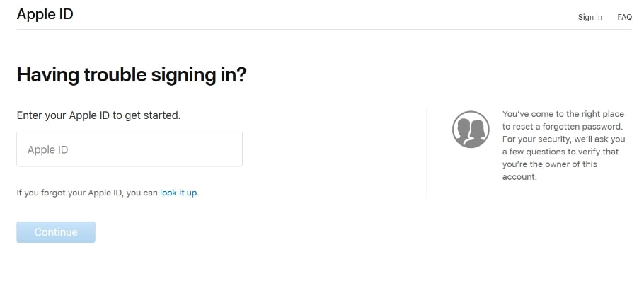Follow the "look it up" link
The image size is (644, 308).
pos(178,193)
